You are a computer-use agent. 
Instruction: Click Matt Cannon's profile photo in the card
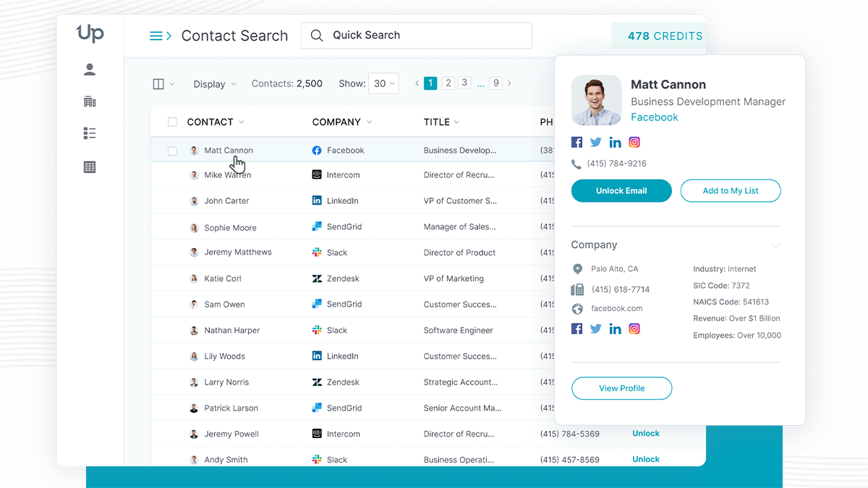click(597, 100)
